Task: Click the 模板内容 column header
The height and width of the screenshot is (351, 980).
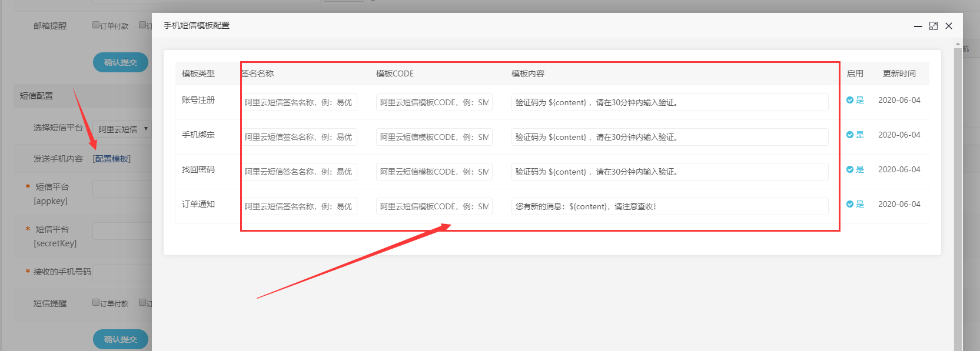Action: coord(528,73)
